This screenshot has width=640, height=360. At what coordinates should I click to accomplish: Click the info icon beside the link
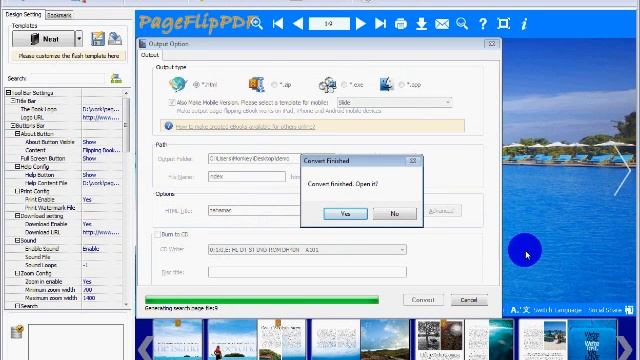pyautogui.click(x=169, y=126)
